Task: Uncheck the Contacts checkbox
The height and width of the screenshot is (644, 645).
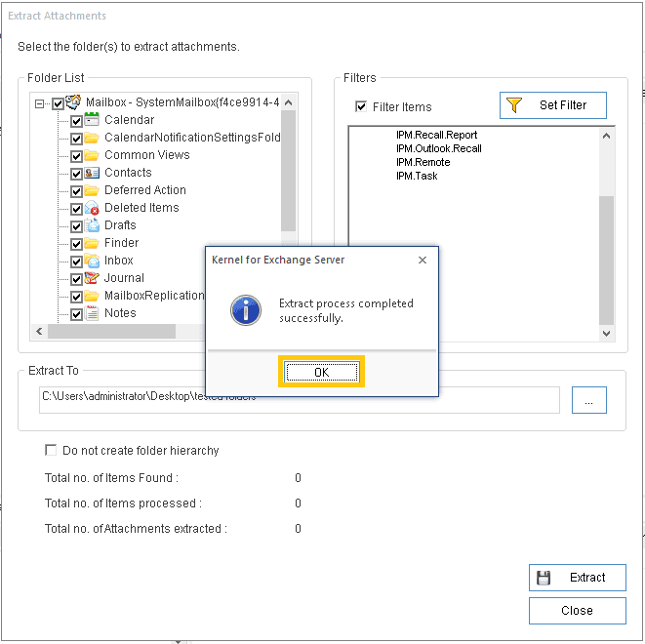Action: point(76,174)
